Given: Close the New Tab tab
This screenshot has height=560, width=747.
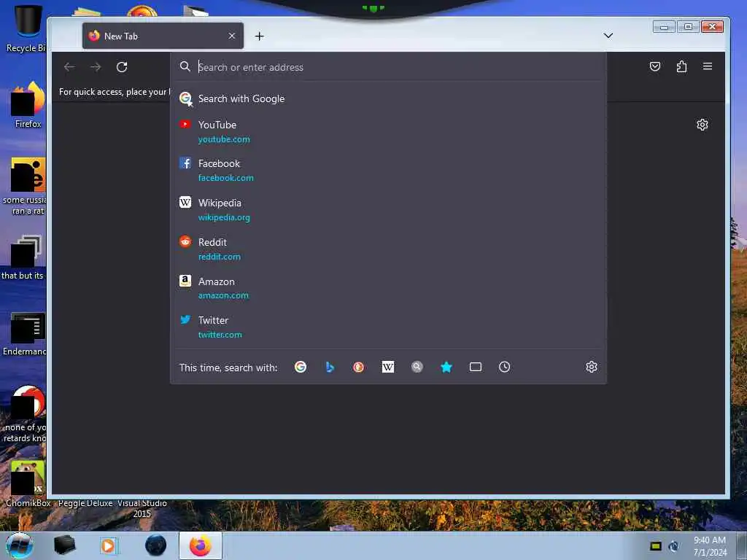Looking at the screenshot, I should click(232, 36).
